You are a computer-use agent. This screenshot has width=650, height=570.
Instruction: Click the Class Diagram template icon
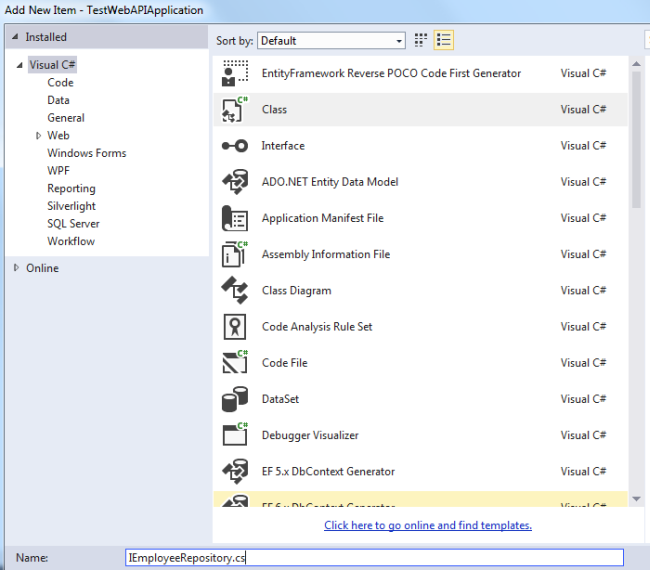[x=234, y=290]
